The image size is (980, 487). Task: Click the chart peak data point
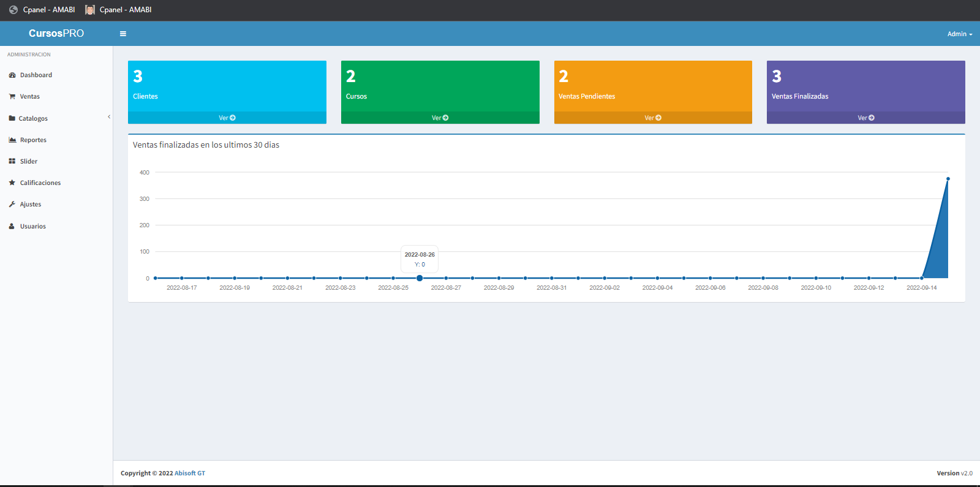coord(948,179)
